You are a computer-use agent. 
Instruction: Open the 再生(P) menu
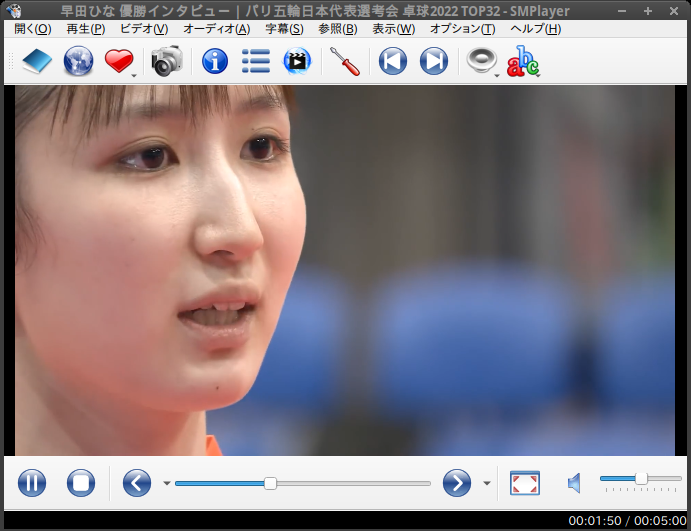point(86,29)
